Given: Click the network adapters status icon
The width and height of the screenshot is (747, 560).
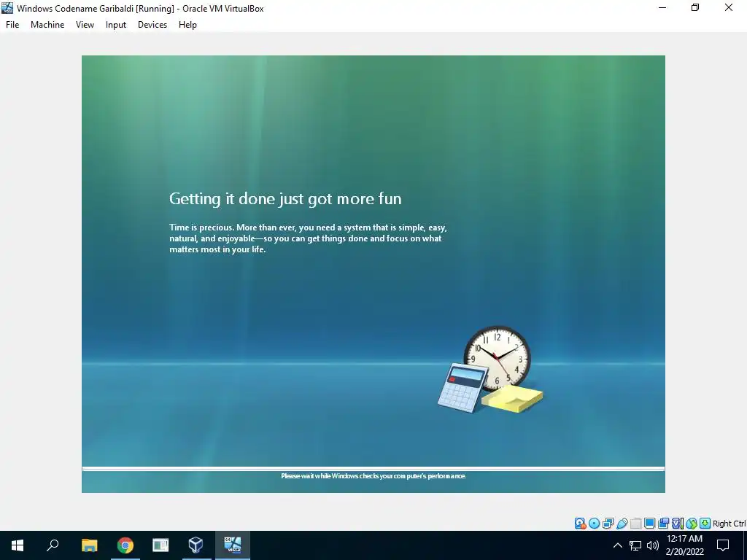Looking at the screenshot, I should click(608, 524).
